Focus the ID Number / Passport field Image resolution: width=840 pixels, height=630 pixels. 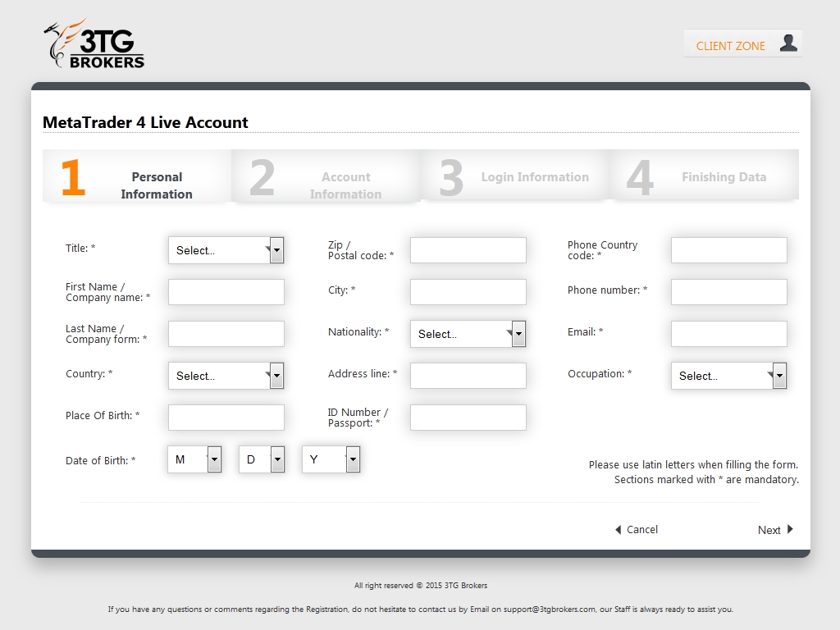(468, 418)
